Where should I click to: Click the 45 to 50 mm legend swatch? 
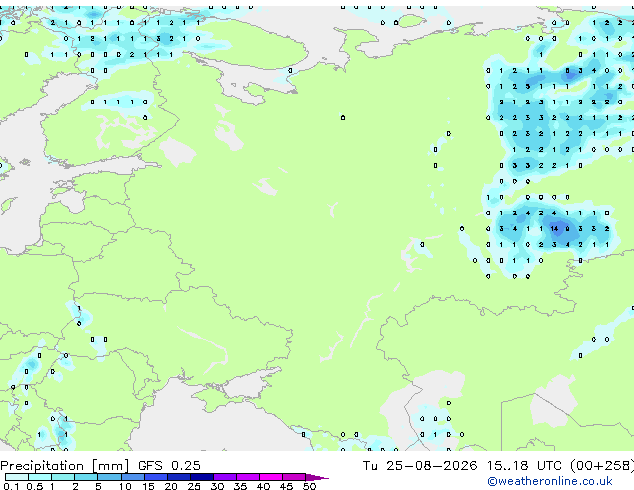click(294, 477)
